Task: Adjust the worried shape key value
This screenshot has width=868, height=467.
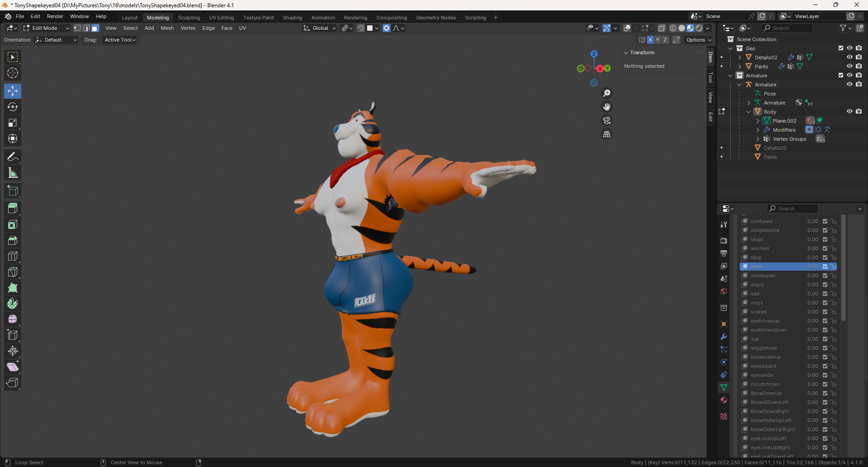Action: (x=813, y=248)
